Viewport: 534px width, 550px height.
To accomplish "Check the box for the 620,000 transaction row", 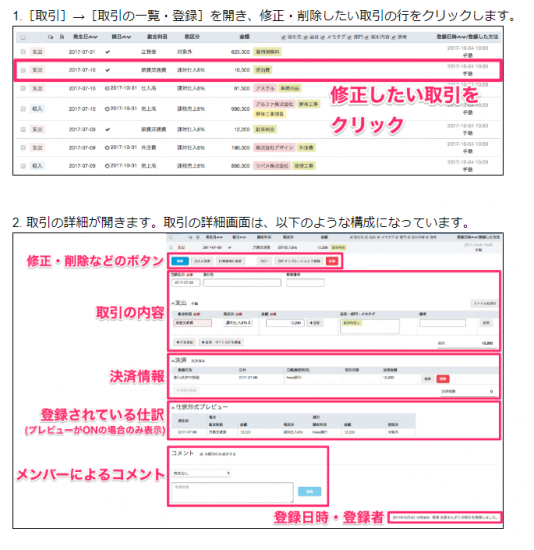I will tap(23, 52).
